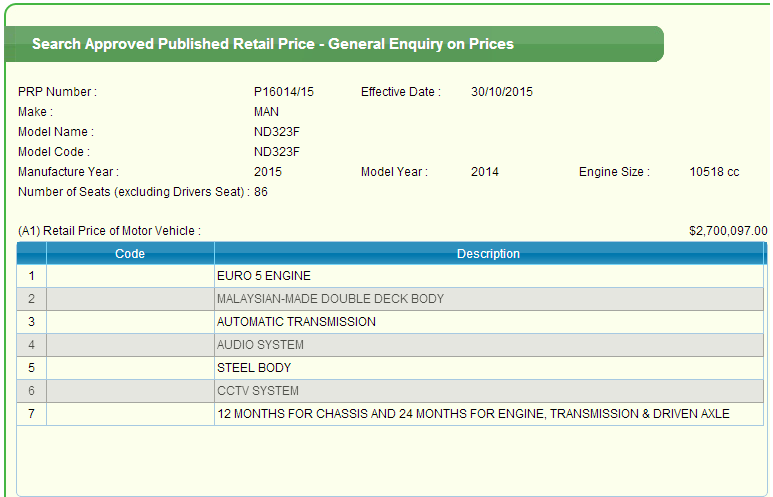The image size is (773, 497).
Task: Click the Code column header
Action: pos(130,254)
